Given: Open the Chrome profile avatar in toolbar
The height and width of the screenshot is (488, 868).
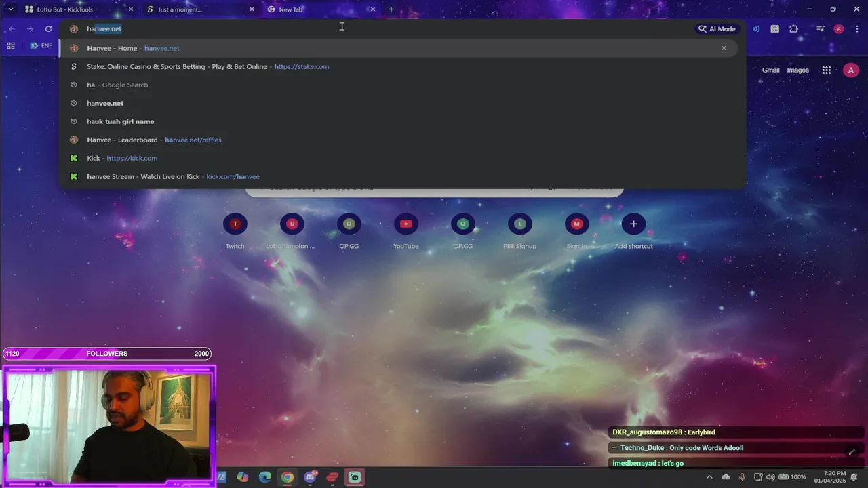Looking at the screenshot, I should tap(839, 28).
